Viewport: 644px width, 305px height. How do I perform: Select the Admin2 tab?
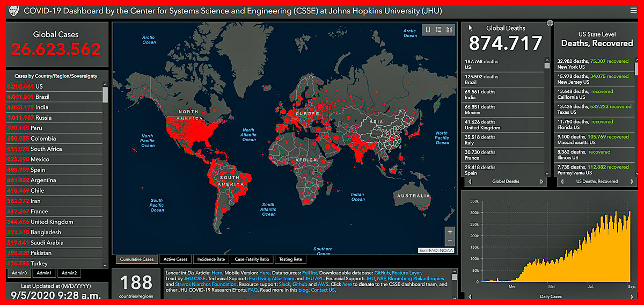(x=69, y=273)
